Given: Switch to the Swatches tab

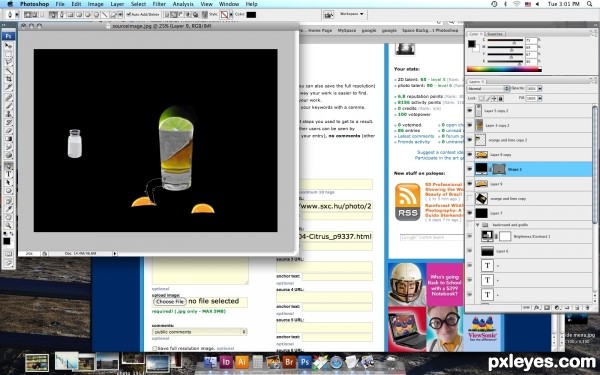Looking at the screenshot, I should [494, 34].
